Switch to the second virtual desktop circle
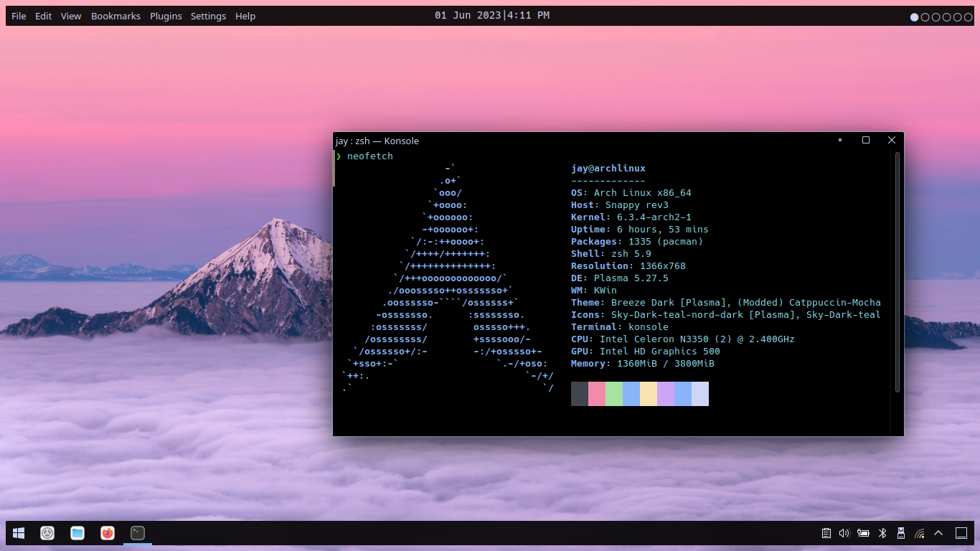The height and width of the screenshot is (551, 980). pos(925,17)
